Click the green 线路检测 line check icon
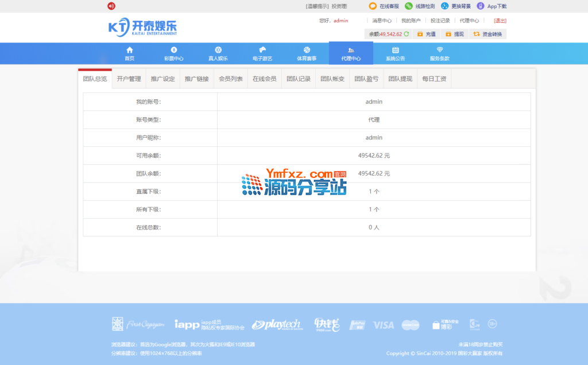Viewport: 588px width, 365px height. 409,6
